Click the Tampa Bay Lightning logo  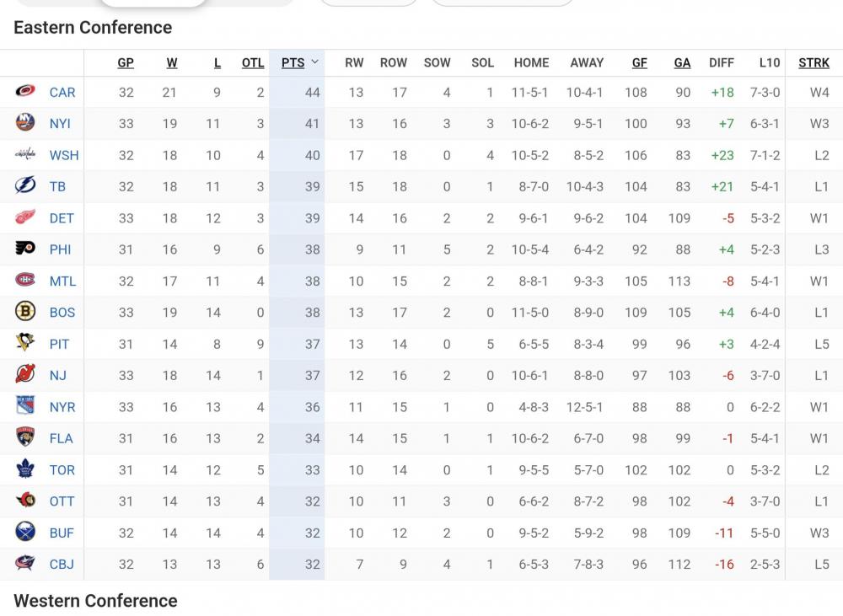pyautogui.click(x=25, y=186)
